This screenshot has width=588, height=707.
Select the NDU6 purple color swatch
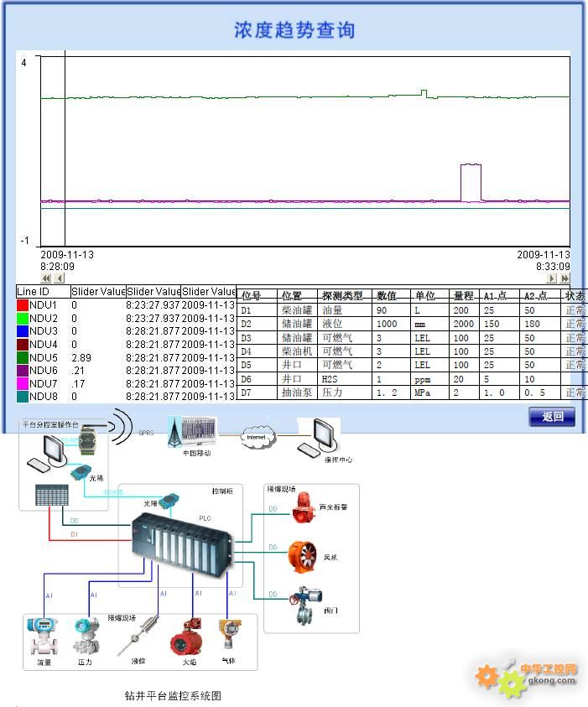pyautogui.click(x=23, y=371)
